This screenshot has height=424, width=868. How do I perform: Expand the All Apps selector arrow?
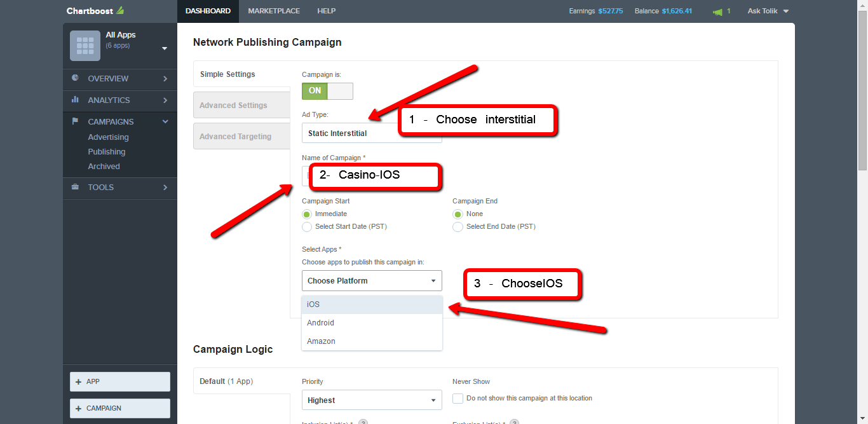(165, 48)
